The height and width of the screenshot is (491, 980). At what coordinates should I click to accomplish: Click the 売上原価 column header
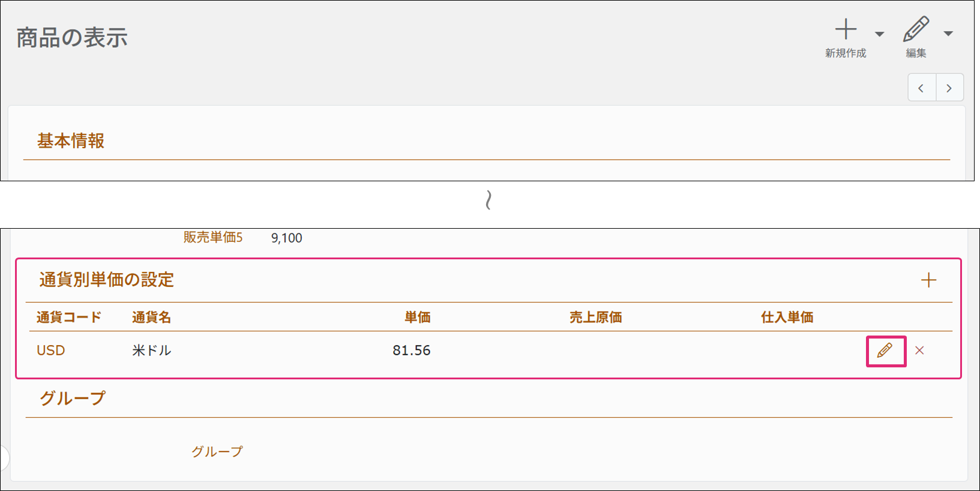pos(595,318)
